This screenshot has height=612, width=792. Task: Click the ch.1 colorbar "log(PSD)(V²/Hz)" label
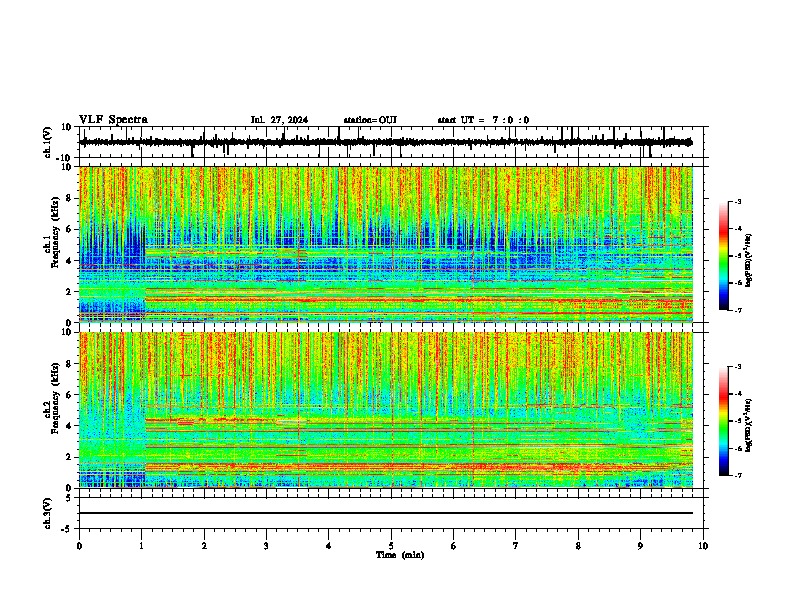coord(749,261)
